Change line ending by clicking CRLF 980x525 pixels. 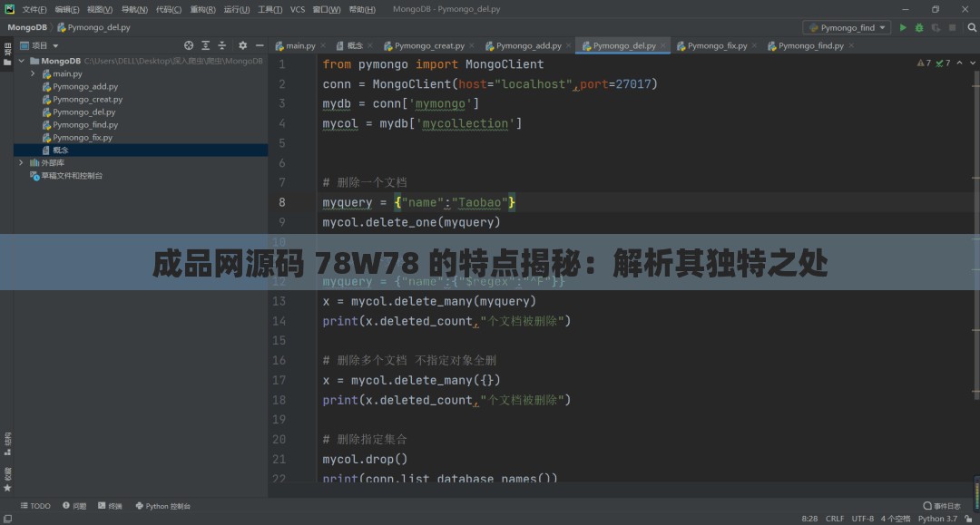pos(834,519)
